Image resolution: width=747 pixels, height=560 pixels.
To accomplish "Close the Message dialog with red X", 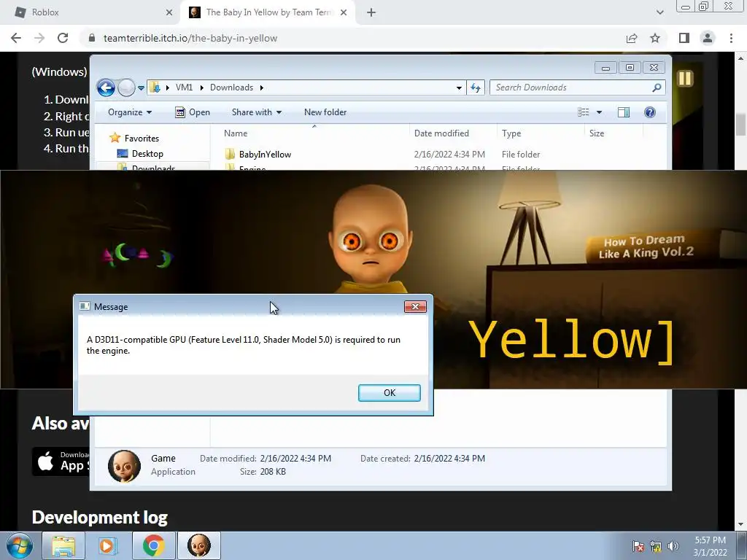I will (x=415, y=307).
